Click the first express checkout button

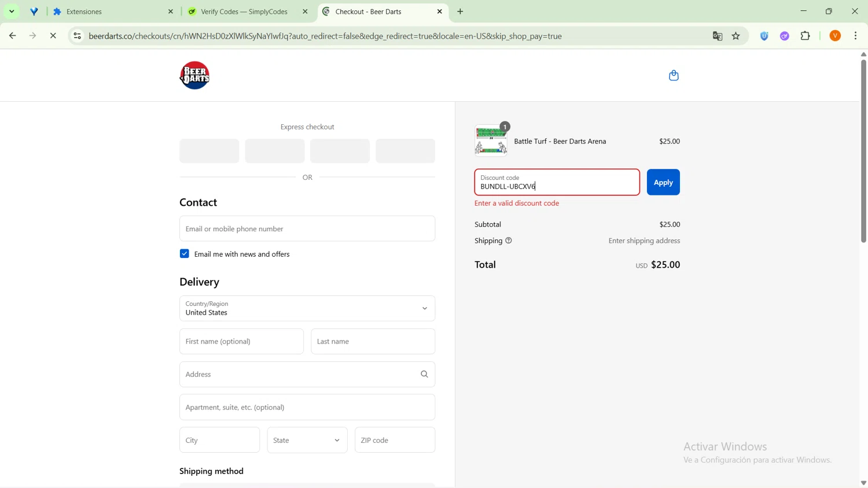pyautogui.click(x=209, y=151)
